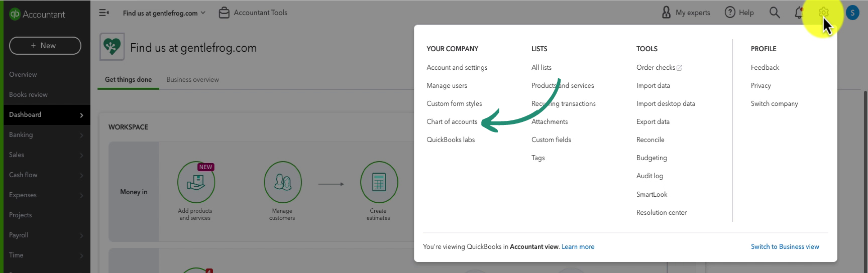This screenshot has height=273, width=868.
Task: Open Reconcile under Tools
Action: pyautogui.click(x=650, y=140)
